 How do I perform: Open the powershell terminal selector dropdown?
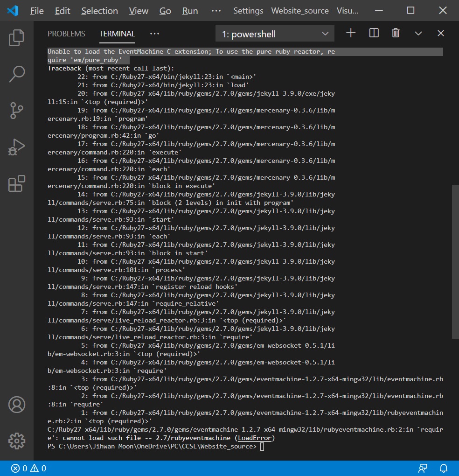[275, 34]
